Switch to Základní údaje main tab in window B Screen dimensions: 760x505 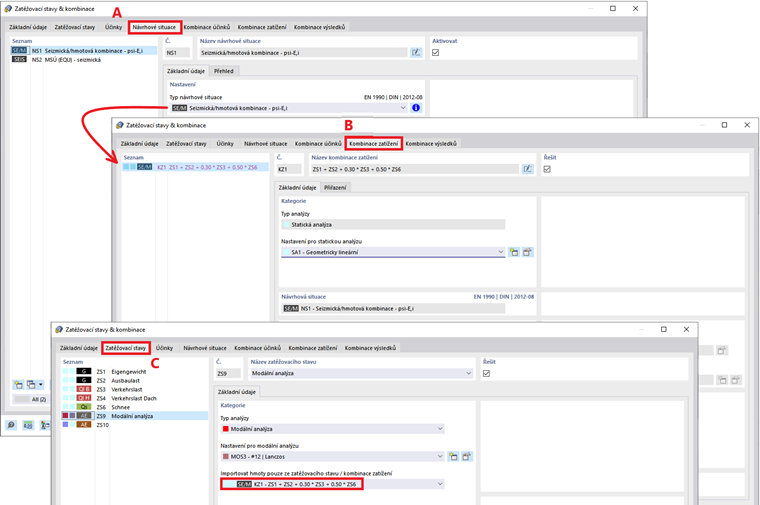140,143
